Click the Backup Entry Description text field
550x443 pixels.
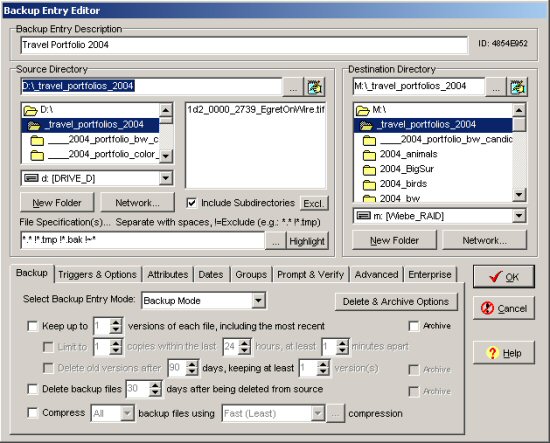pyautogui.click(x=244, y=45)
